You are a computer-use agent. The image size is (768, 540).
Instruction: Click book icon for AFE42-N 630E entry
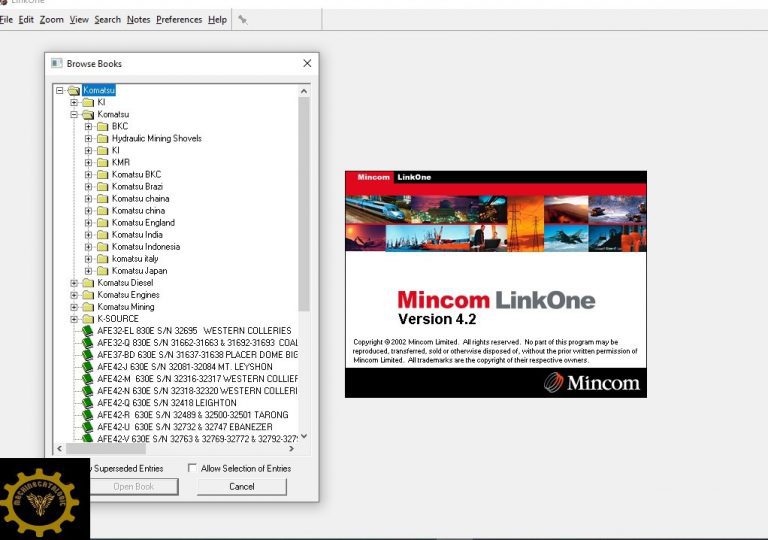[88, 391]
